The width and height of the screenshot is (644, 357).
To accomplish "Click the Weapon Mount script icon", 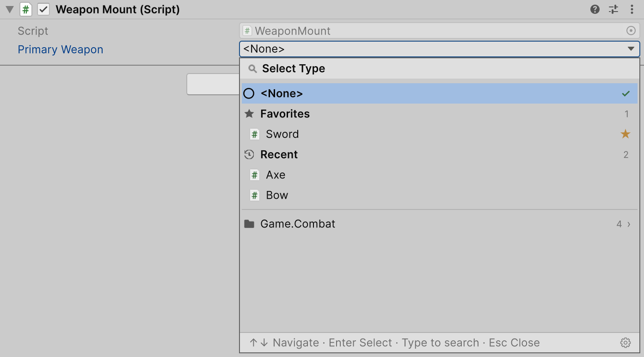I will (26, 9).
